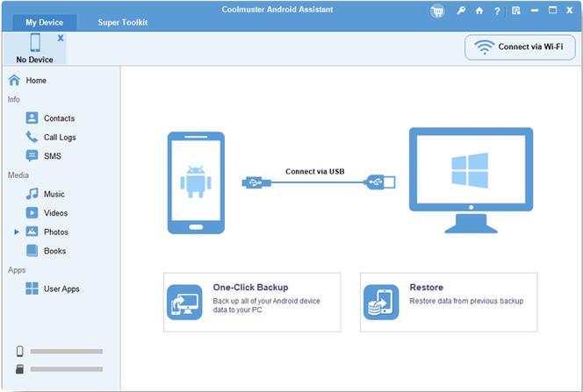The height and width of the screenshot is (392, 583).
Task: Click the phone storage usage bar
Action: (x=66, y=352)
